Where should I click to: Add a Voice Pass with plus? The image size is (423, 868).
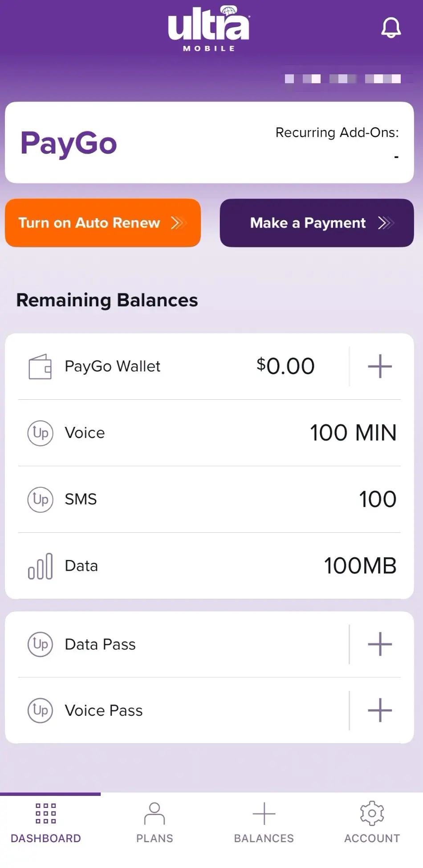(380, 710)
